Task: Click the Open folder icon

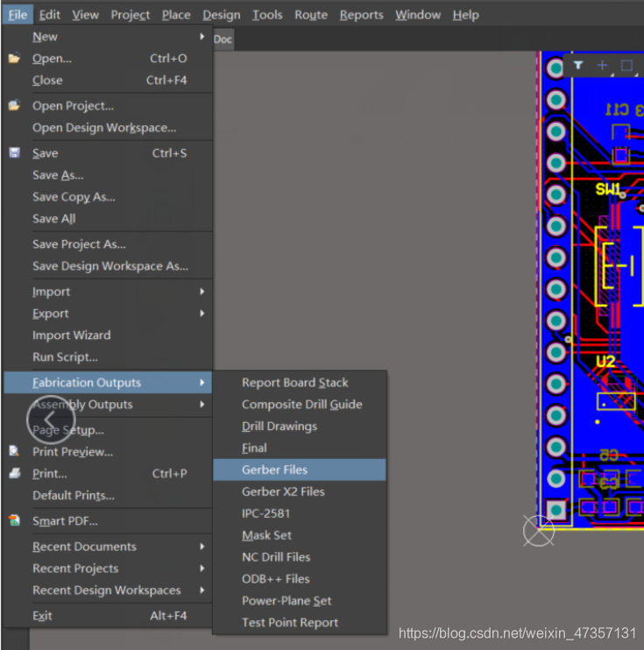Action: (x=14, y=59)
